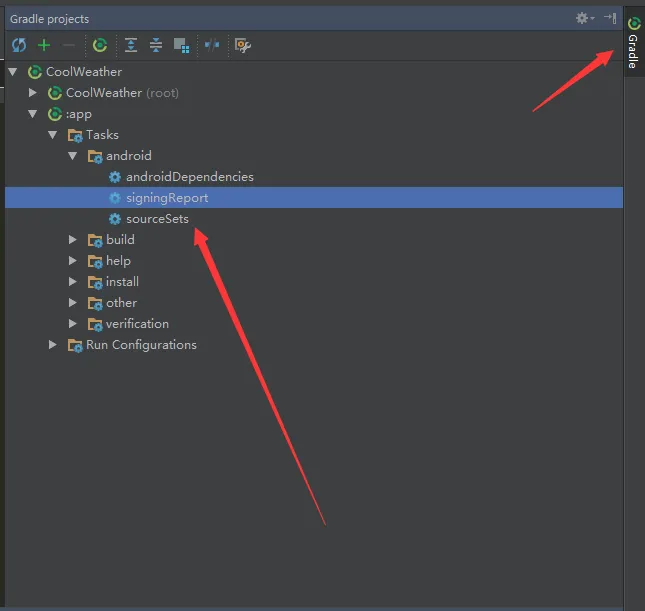Image resolution: width=645 pixels, height=611 pixels.
Task: Click the install folder label
Action: coord(123,282)
